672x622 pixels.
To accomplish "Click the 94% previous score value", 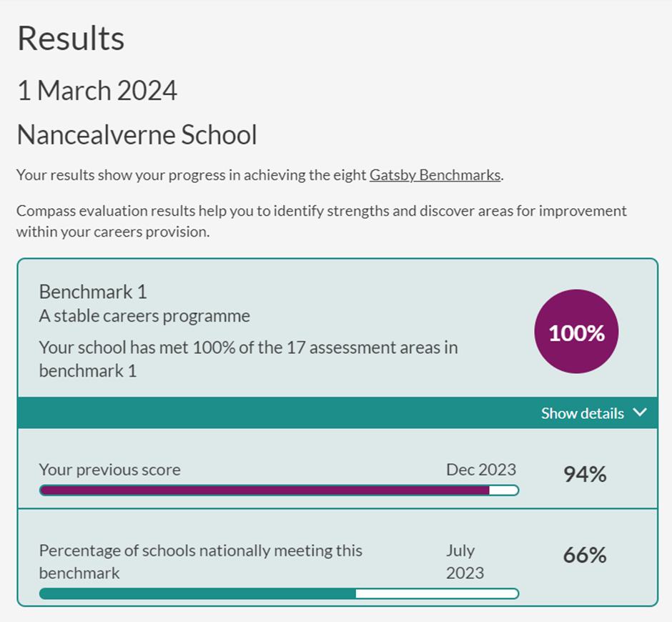I will pos(585,474).
